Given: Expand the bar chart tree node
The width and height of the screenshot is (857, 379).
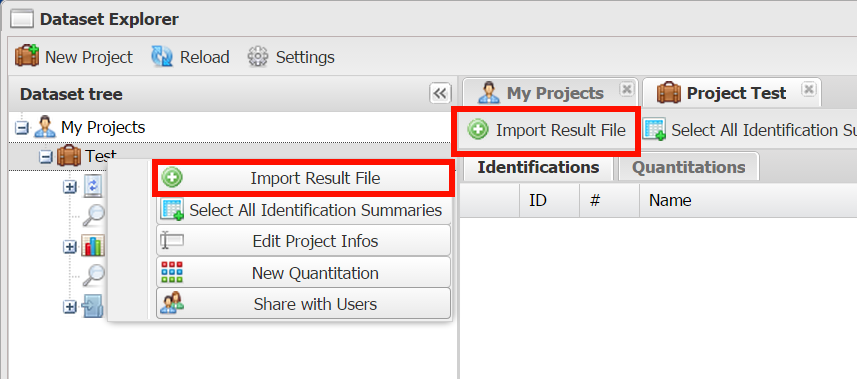Looking at the screenshot, I should (x=70, y=247).
